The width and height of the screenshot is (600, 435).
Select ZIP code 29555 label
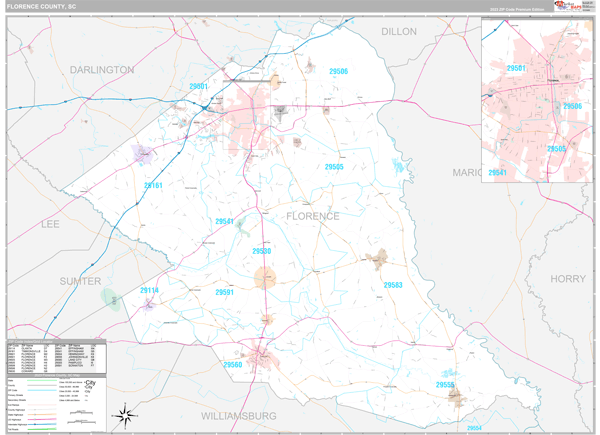click(x=445, y=384)
